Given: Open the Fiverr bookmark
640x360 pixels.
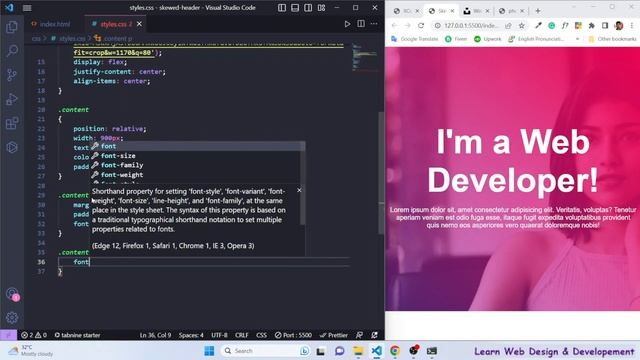Looking at the screenshot, I should pyautogui.click(x=456, y=39).
